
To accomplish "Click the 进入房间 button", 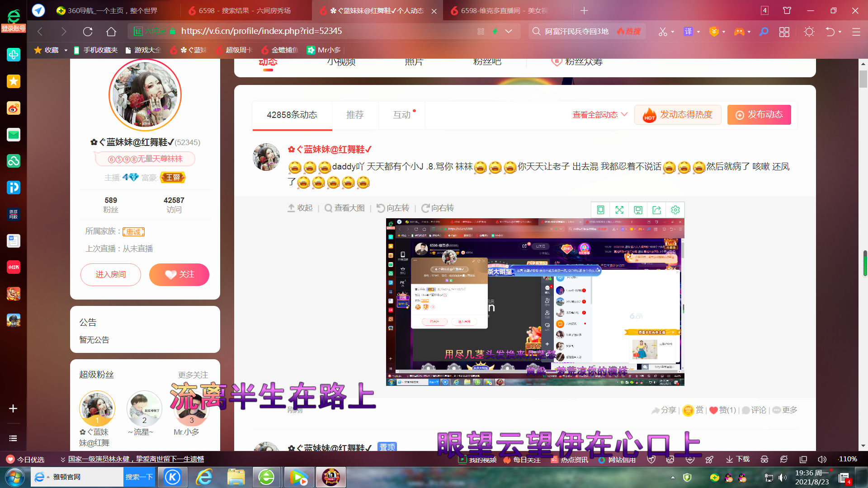I will click(x=111, y=275).
